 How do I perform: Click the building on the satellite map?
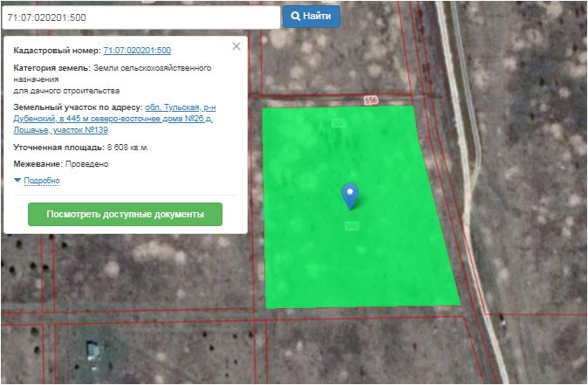pyautogui.click(x=92, y=352)
